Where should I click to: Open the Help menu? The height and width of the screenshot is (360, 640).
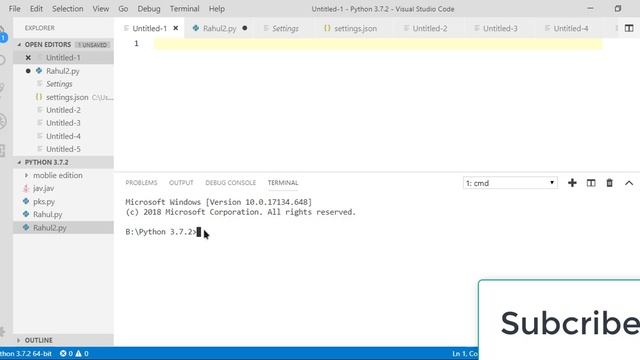tap(217, 9)
